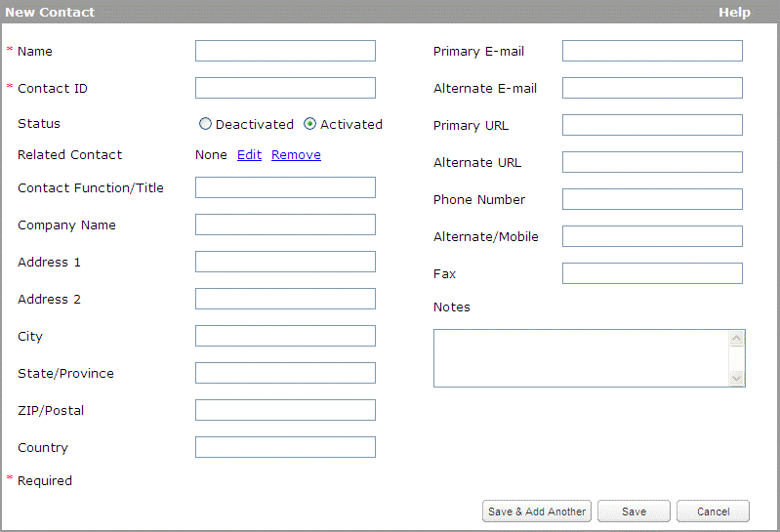This screenshot has height=532, width=780.
Task: Select the Activated status radio button
Action: (309, 124)
